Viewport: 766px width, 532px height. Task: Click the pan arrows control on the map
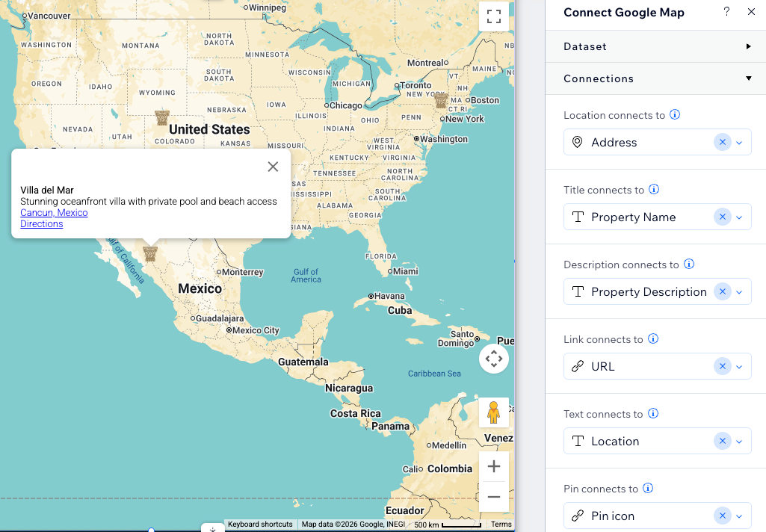493,359
